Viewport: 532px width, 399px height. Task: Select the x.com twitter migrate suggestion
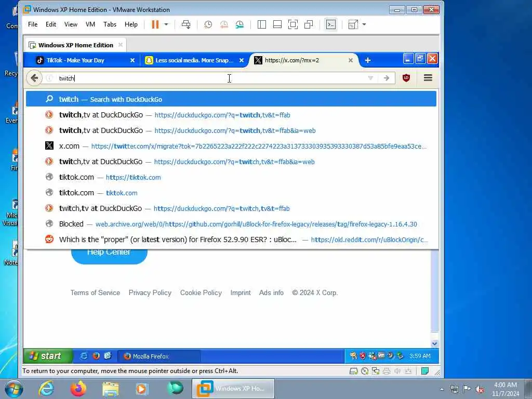(231, 146)
